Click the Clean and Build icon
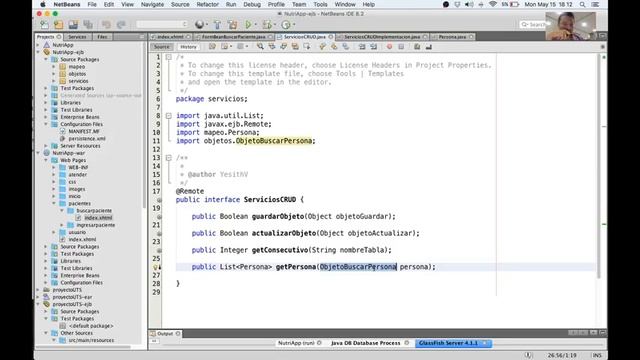Viewport: 640px width, 360px height. tap(233, 25)
